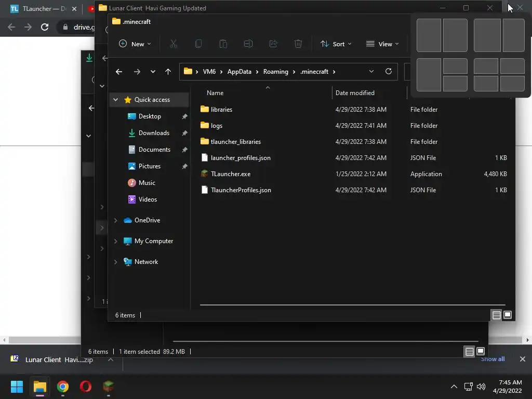Image resolution: width=532 pixels, height=399 pixels.
Task: Select the tlauncher_libraries folder
Action: 235,141
